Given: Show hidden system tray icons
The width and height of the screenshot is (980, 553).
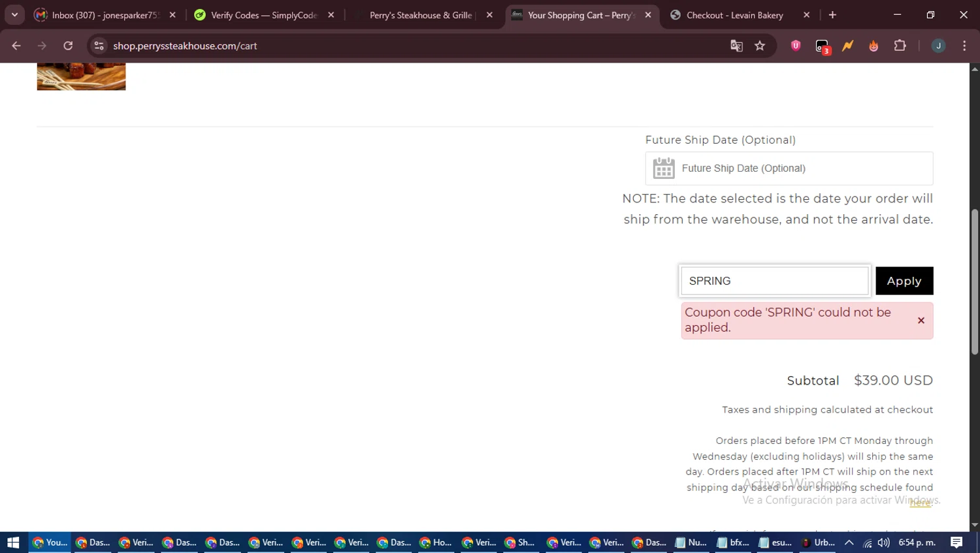Looking at the screenshot, I should (849, 543).
